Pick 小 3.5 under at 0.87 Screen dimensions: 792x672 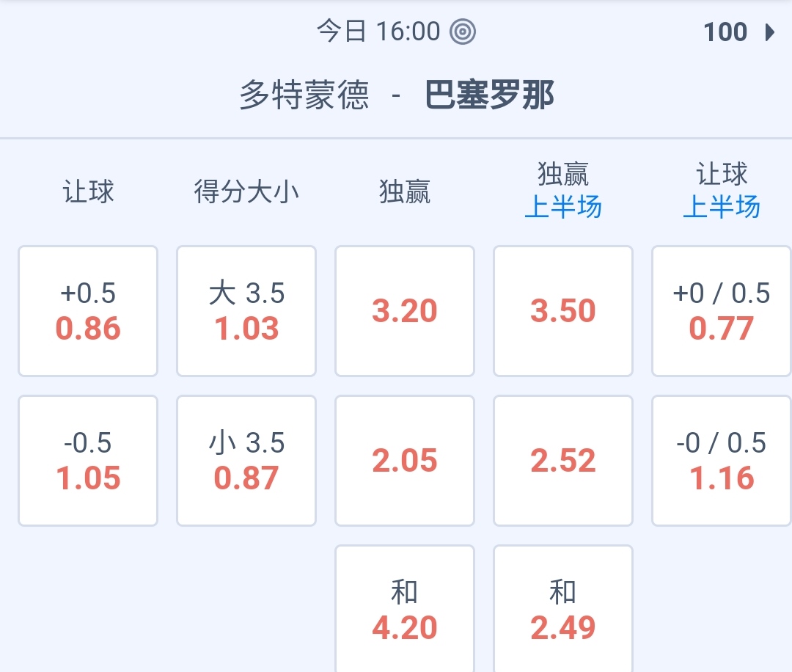(246, 461)
